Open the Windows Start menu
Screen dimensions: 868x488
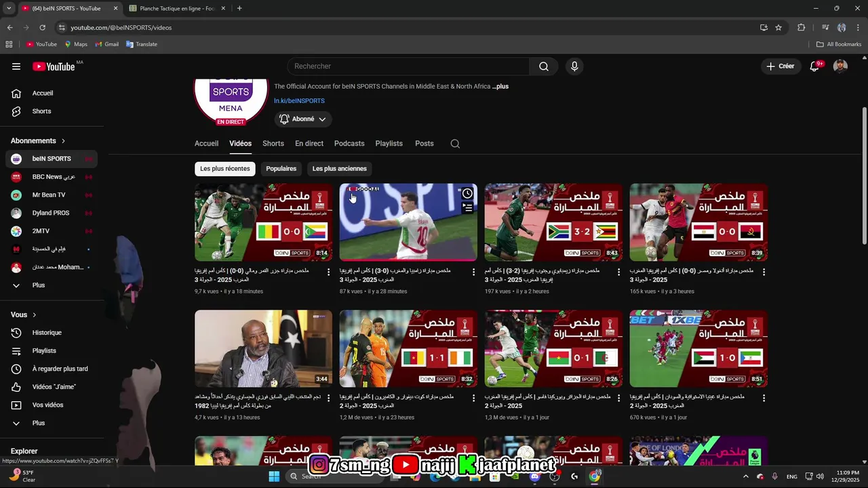(274, 476)
